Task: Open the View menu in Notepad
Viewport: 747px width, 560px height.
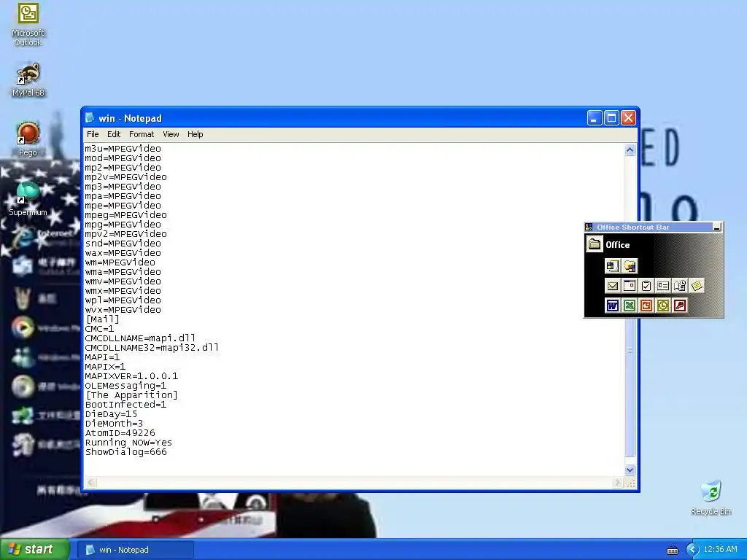Action: 171,134
